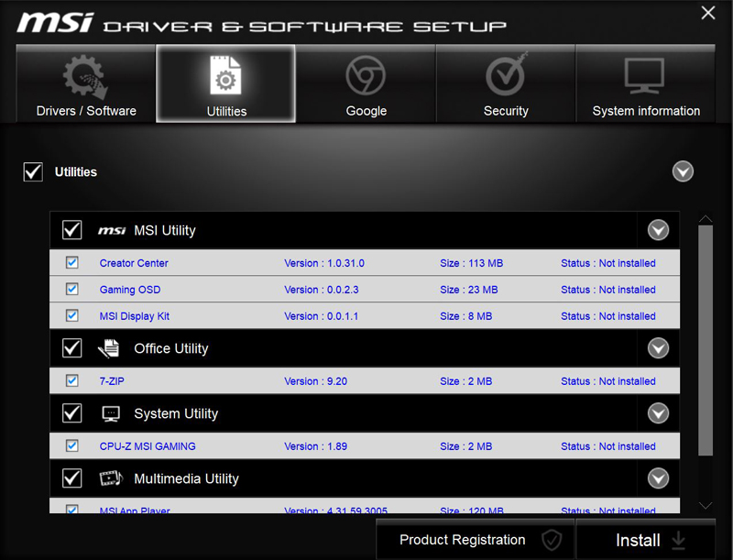Click 'Version : 1.0.31.0' text
Screen dimensions: 733x560
(x=324, y=263)
